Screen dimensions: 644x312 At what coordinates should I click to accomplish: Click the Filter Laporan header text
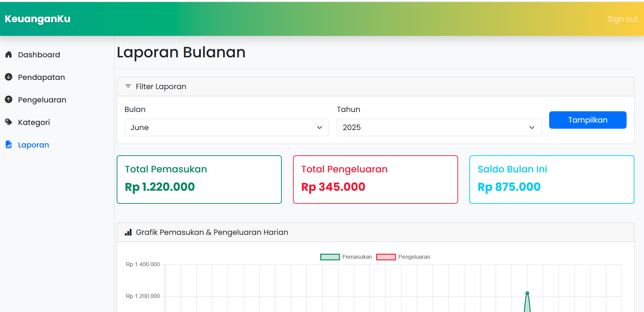click(x=161, y=87)
